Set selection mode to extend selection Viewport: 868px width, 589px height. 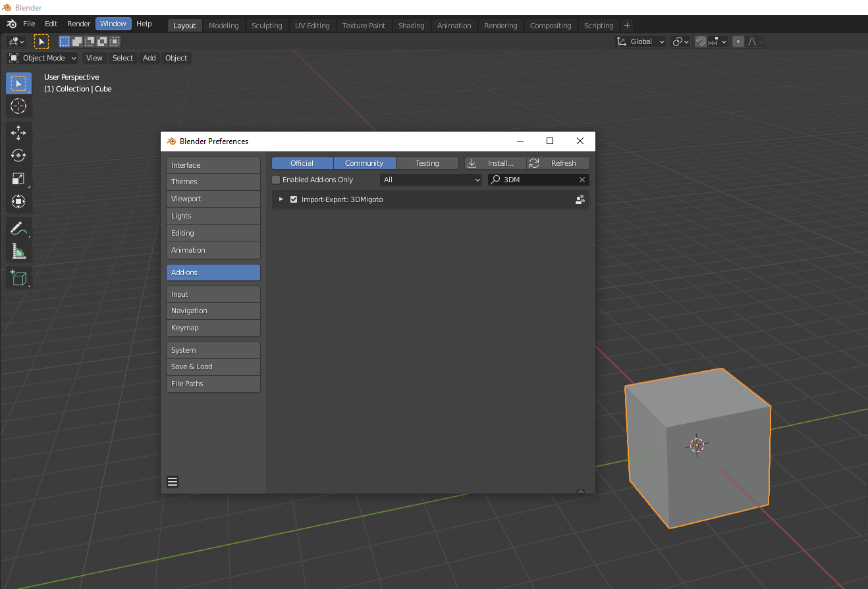coord(77,41)
